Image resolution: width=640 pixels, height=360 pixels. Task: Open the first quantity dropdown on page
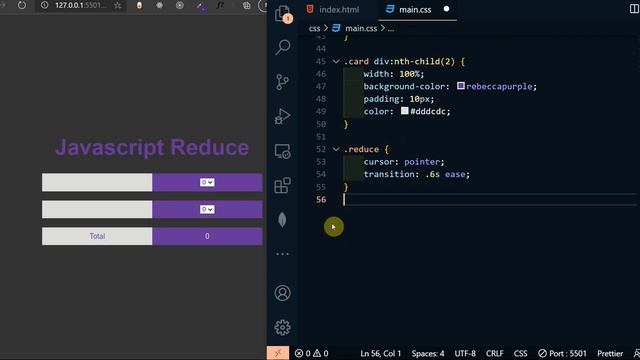pos(207,182)
